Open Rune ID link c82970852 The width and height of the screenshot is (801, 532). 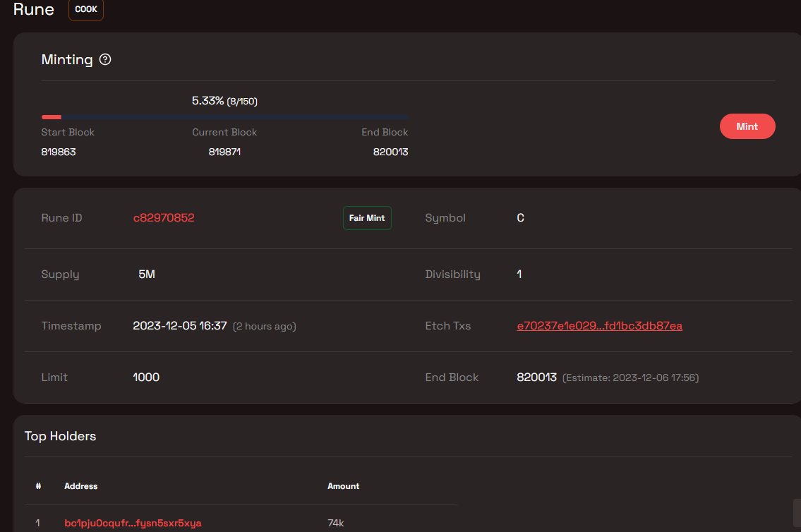pos(164,217)
